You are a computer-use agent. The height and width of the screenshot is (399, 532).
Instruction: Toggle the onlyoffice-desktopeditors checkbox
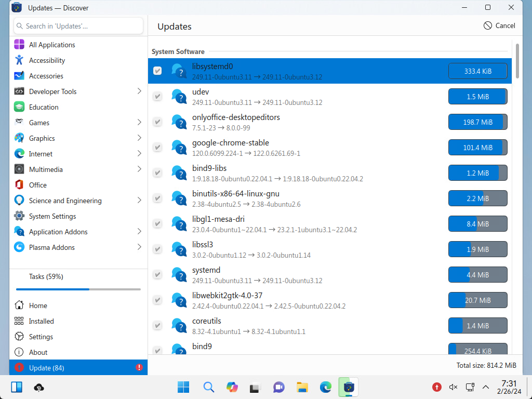click(x=157, y=122)
